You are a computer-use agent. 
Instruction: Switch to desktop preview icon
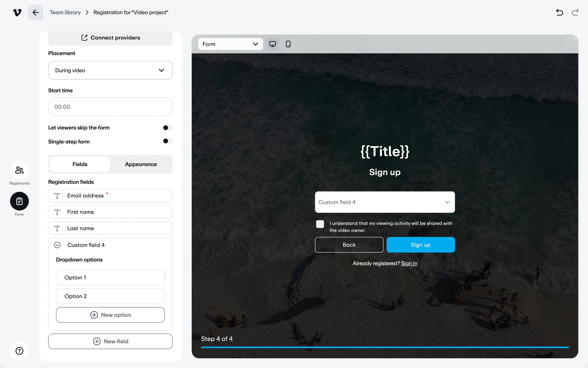click(272, 44)
